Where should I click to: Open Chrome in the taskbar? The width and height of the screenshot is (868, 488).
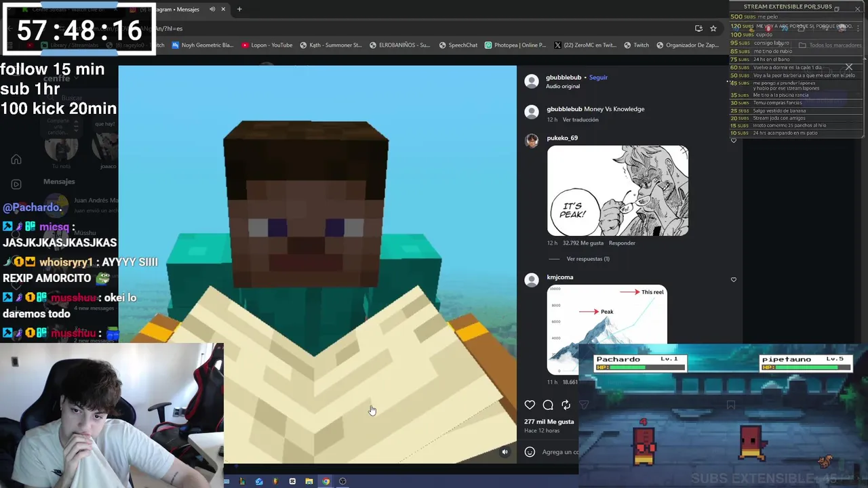click(x=326, y=481)
